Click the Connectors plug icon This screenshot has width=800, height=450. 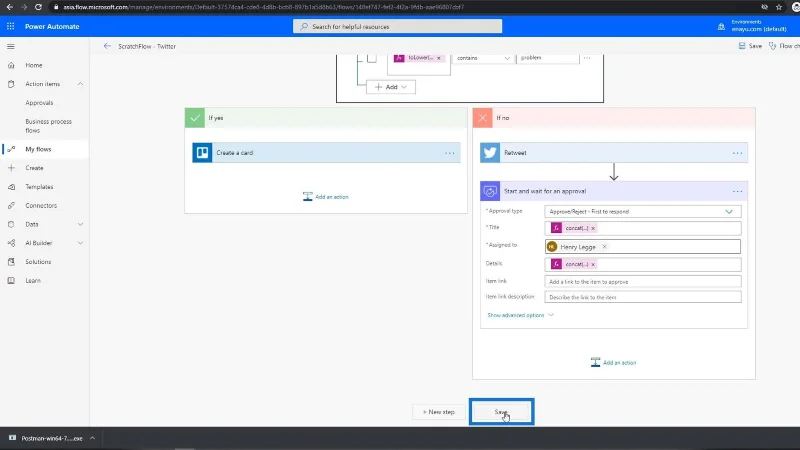(11, 206)
